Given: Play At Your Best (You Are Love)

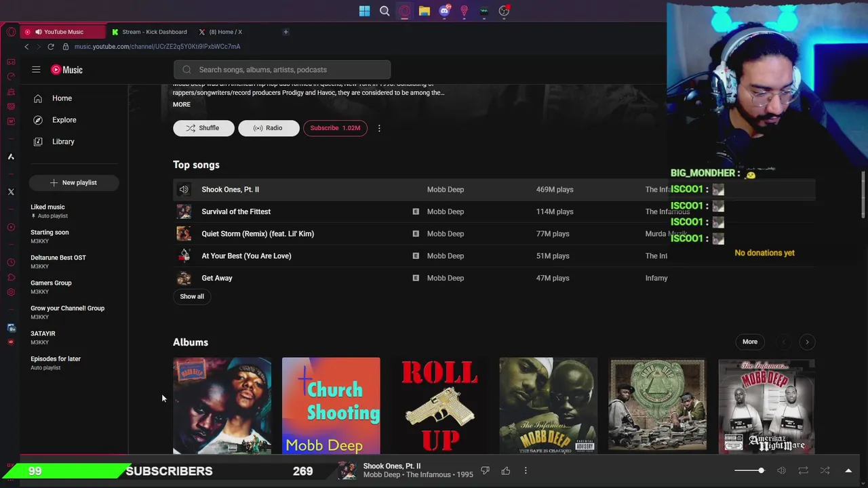Looking at the screenshot, I should [246, 256].
